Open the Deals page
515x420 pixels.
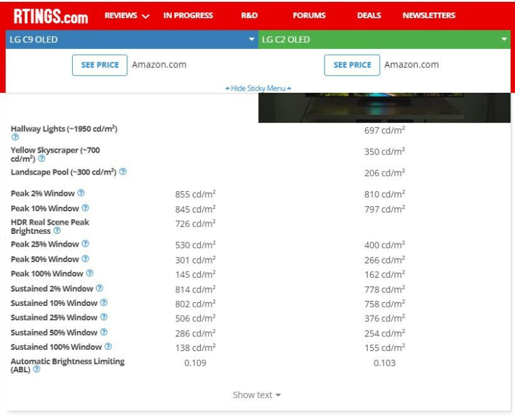coord(369,15)
